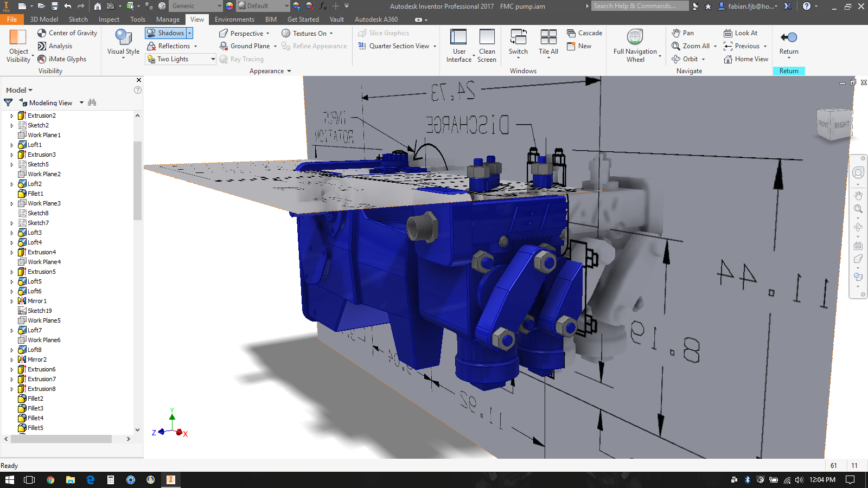868x488 pixels.
Task: Click Refine Appearance
Action: 314,46
